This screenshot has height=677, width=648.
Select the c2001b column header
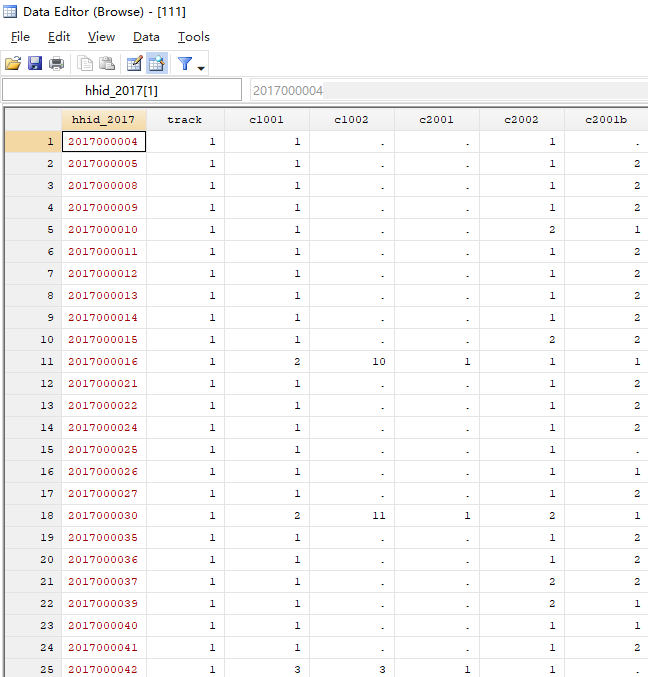pos(606,120)
